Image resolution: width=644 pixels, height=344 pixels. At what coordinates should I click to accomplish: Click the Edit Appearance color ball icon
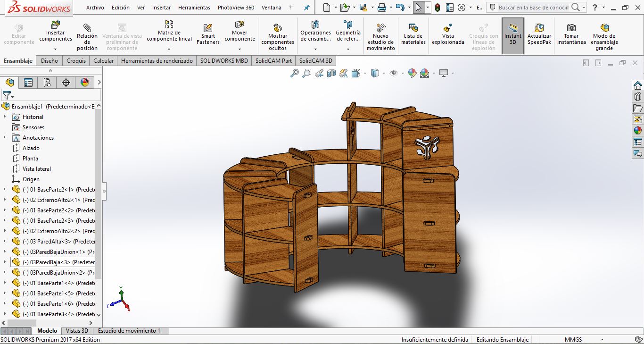412,73
